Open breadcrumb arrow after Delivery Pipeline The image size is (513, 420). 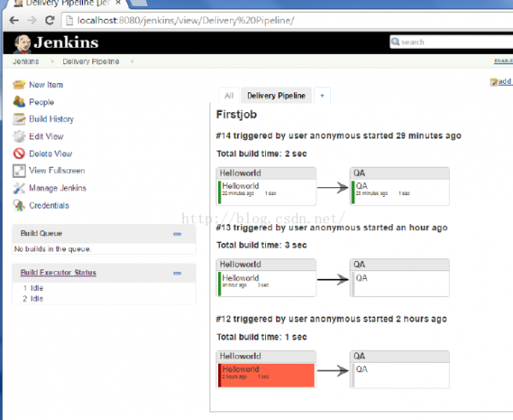point(133,62)
